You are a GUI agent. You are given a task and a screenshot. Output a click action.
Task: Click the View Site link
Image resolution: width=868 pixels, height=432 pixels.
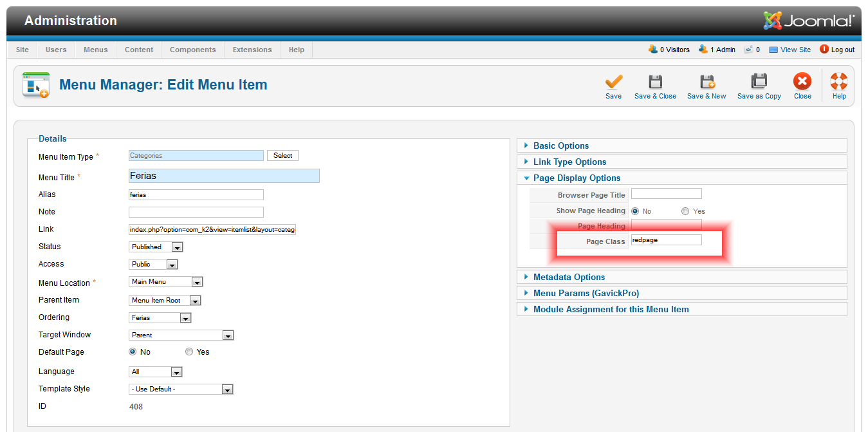(795, 50)
